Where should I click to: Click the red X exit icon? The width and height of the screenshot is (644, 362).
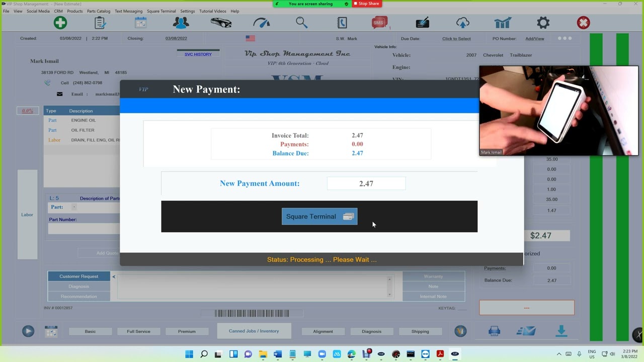(x=584, y=23)
